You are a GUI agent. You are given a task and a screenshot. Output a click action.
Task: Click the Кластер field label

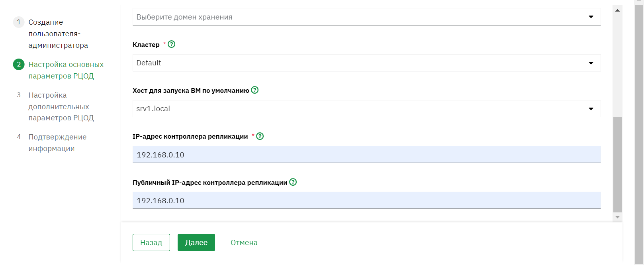[146, 45]
